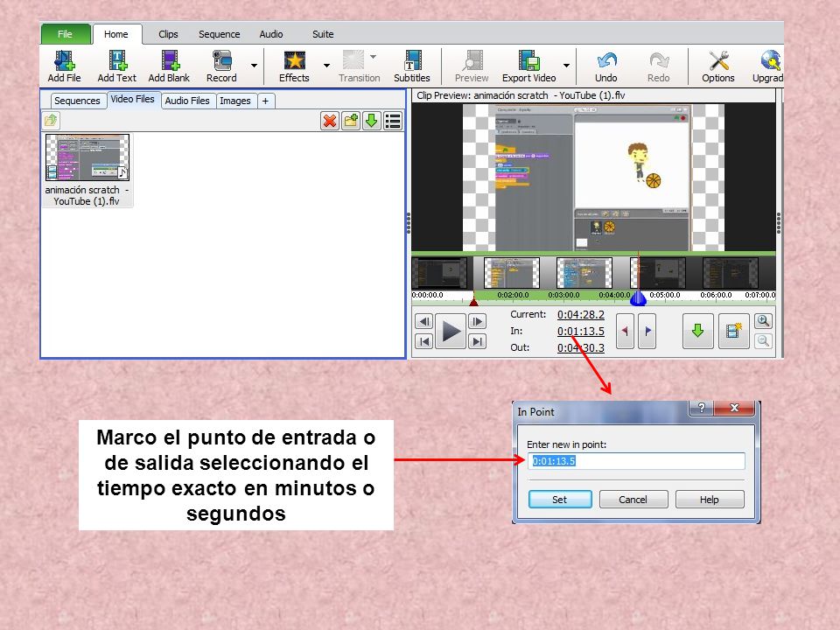840x630 pixels.
Task: Click the Undo icon
Action: [607, 60]
